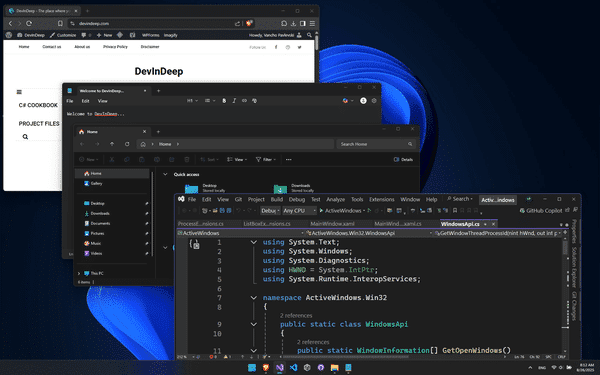
Task: Open the Brave browser from taskbar
Action: [x=266, y=367]
